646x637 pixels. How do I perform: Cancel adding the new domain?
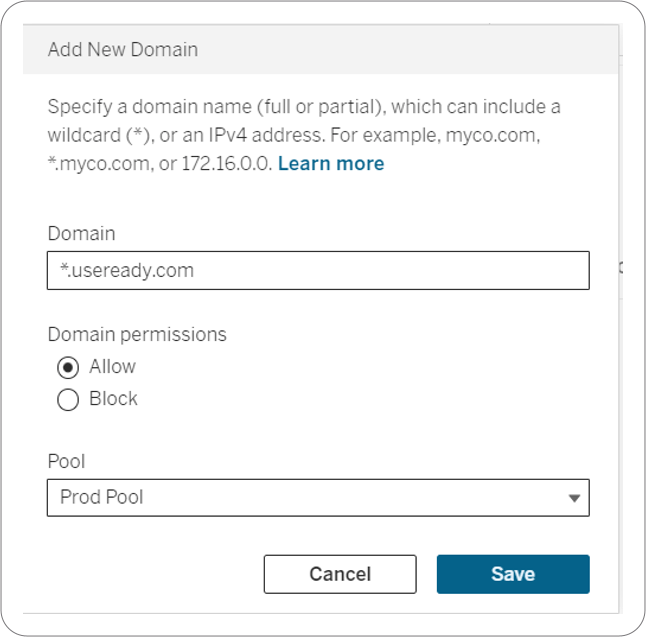click(x=340, y=574)
